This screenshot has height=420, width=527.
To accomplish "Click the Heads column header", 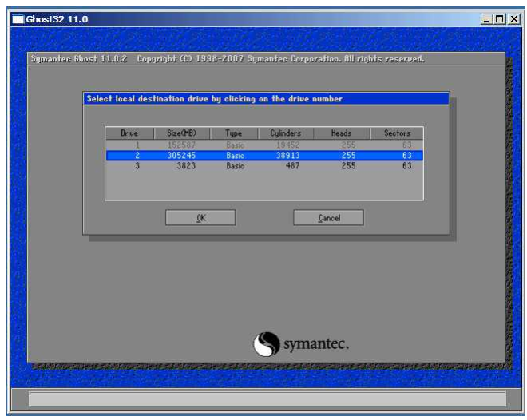I will click(341, 133).
